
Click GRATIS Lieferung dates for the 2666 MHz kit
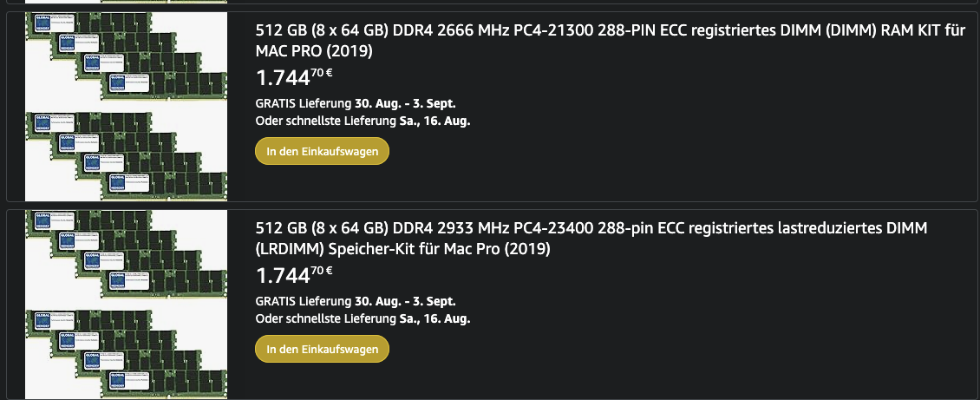coord(356,104)
